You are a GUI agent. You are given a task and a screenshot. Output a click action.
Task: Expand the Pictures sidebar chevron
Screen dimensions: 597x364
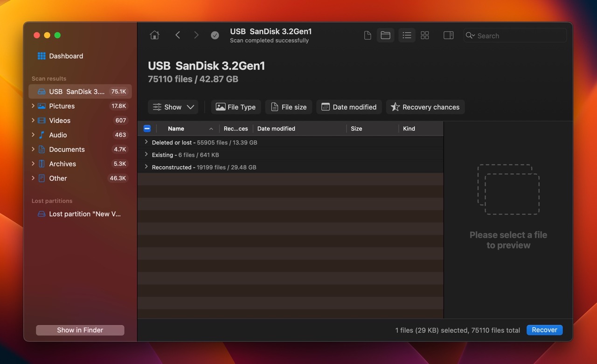(33, 106)
